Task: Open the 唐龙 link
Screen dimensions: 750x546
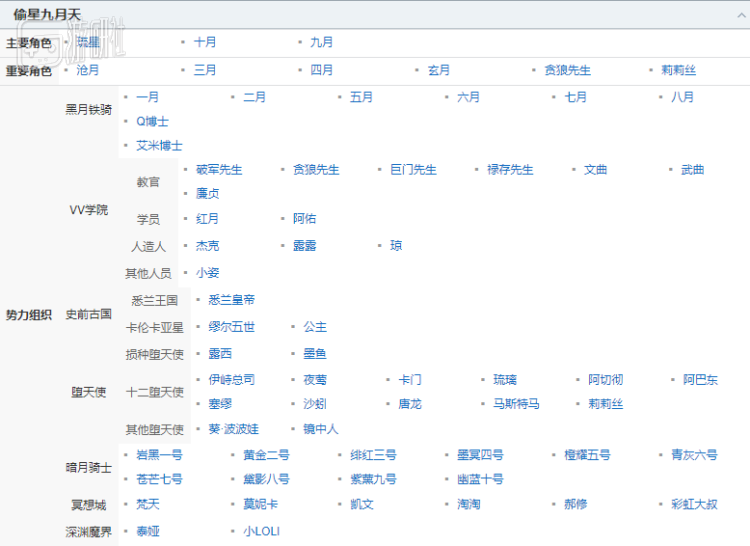Action: (x=410, y=404)
